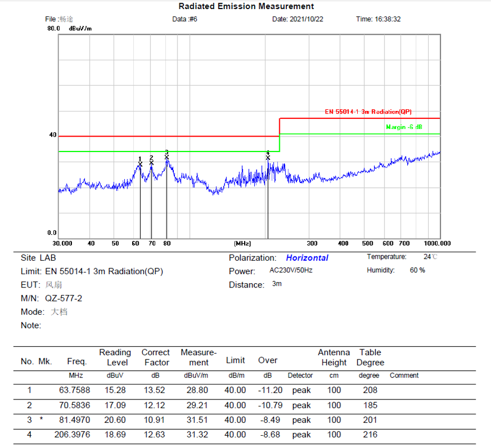
Task: Click the Time: 16:38:32 text
Action: (x=379, y=19)
